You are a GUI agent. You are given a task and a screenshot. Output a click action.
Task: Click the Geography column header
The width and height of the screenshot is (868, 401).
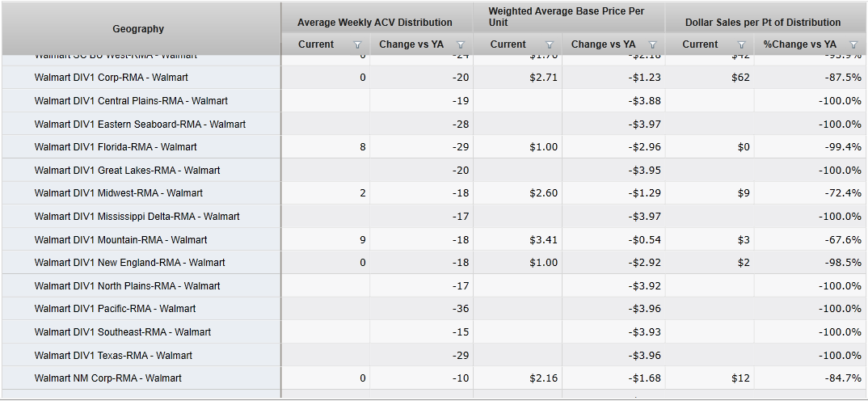pos(138,29)
